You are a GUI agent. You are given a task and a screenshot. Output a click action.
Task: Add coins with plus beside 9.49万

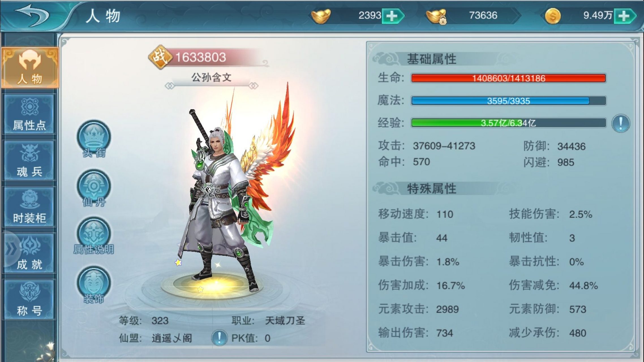pos(625,16)
